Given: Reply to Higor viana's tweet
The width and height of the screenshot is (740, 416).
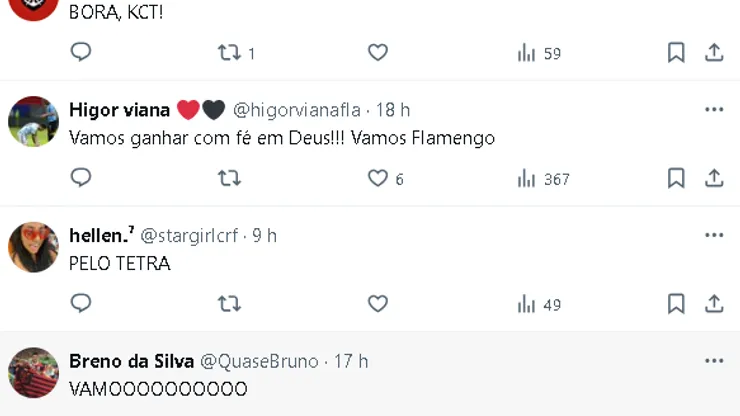Looking at the screenshot, I should tap(81, 178).
